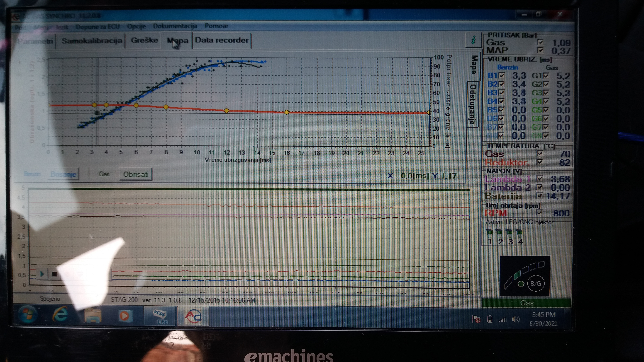This screenshot has width=644, height=362.
Task: Click the oscilloscope stop button
Action: click(54, 274)
